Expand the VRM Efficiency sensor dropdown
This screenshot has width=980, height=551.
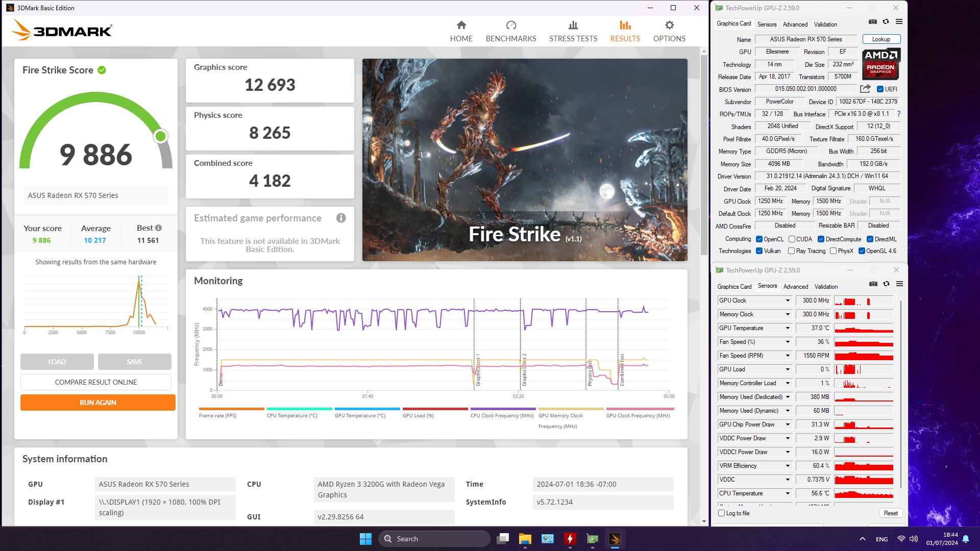[788, 466]
